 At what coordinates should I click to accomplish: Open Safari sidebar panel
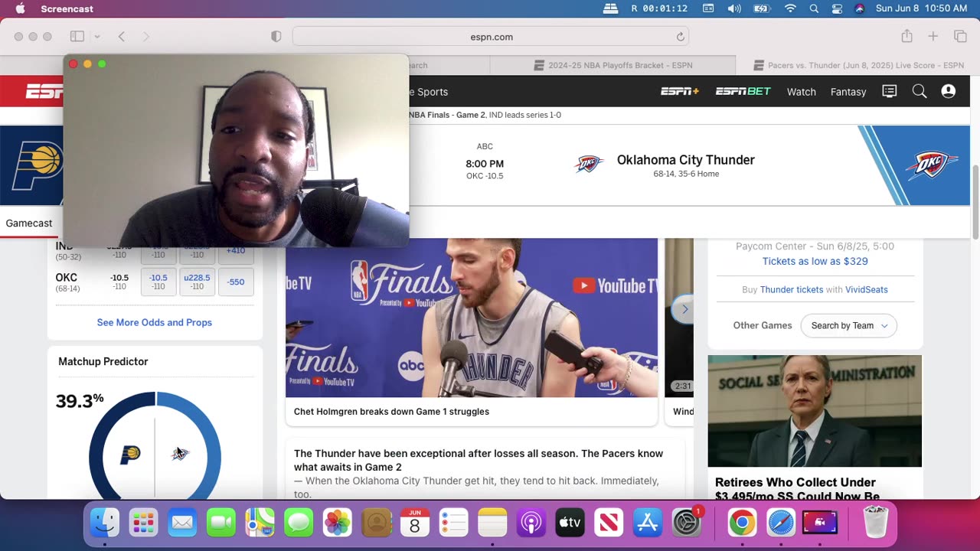click(x=77, y=37)
